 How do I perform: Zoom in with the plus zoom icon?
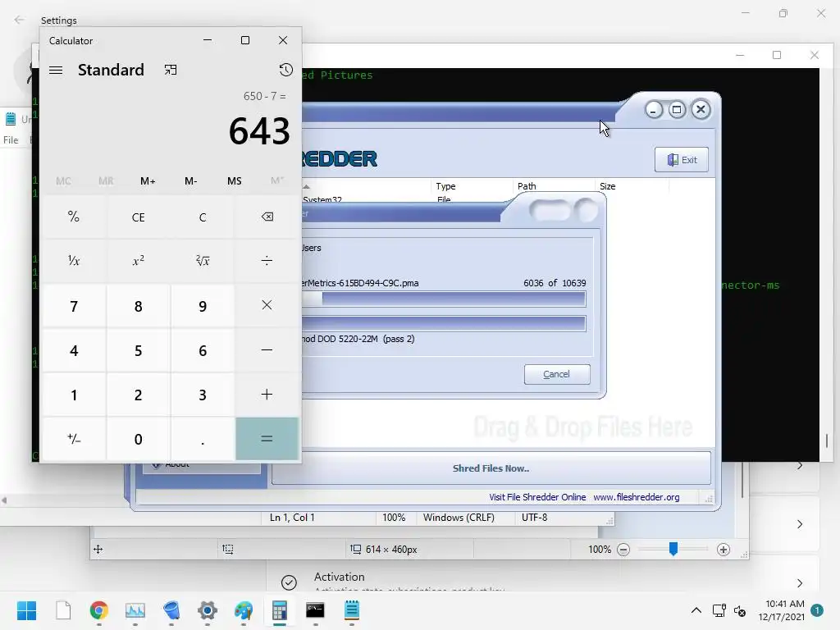[x=724, y=550]
